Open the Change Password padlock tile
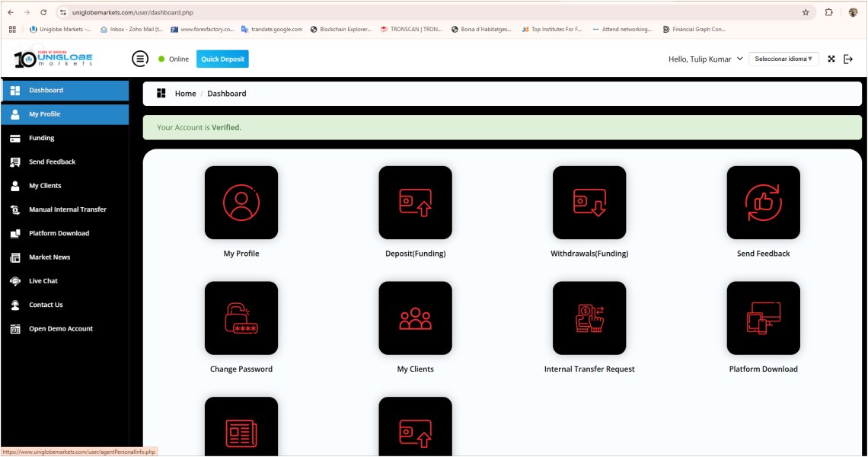The image size is (868, 457). coord(241,318)
